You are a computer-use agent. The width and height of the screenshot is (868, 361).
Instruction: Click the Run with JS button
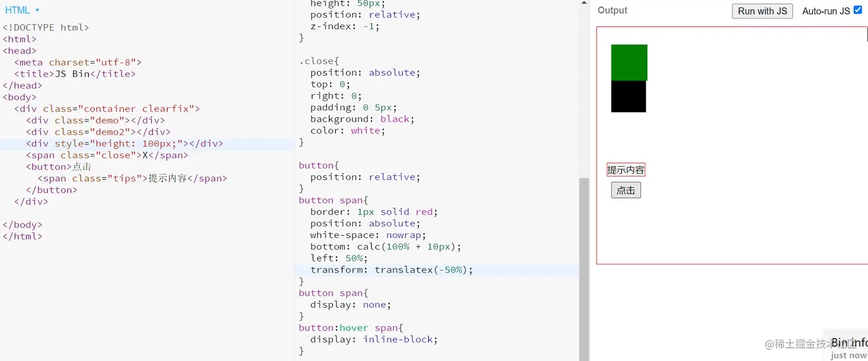(762, 11)
